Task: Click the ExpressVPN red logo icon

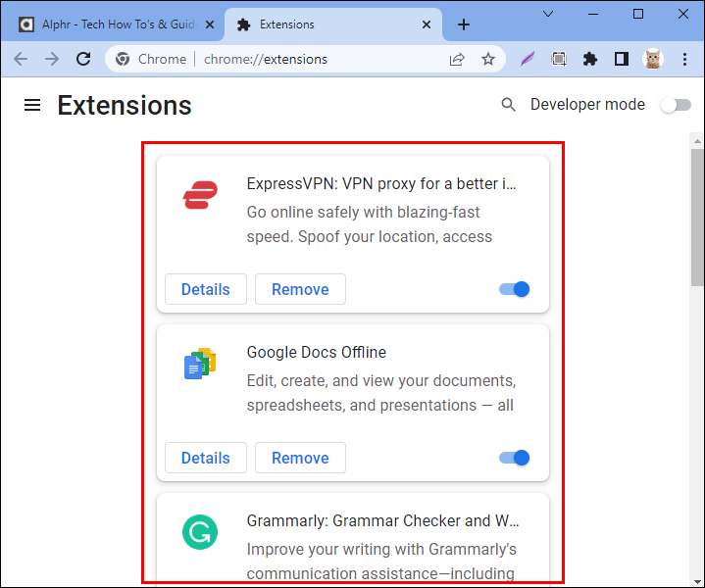Action: pyautogui.click(x=200, y=195)
